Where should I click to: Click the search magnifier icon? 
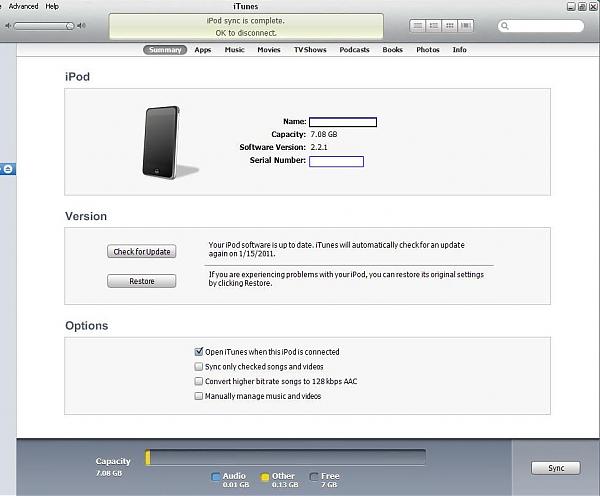[505, 26]
